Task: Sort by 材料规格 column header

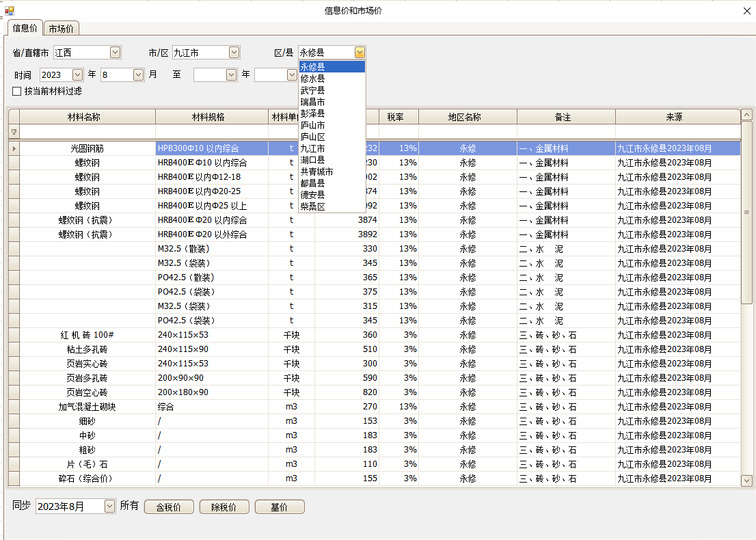Action: 212,117
